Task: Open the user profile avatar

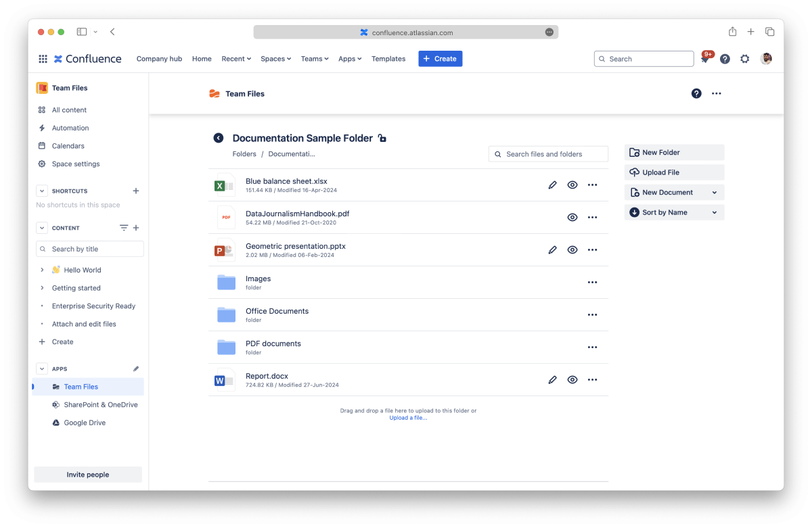Action: (766, 59)
